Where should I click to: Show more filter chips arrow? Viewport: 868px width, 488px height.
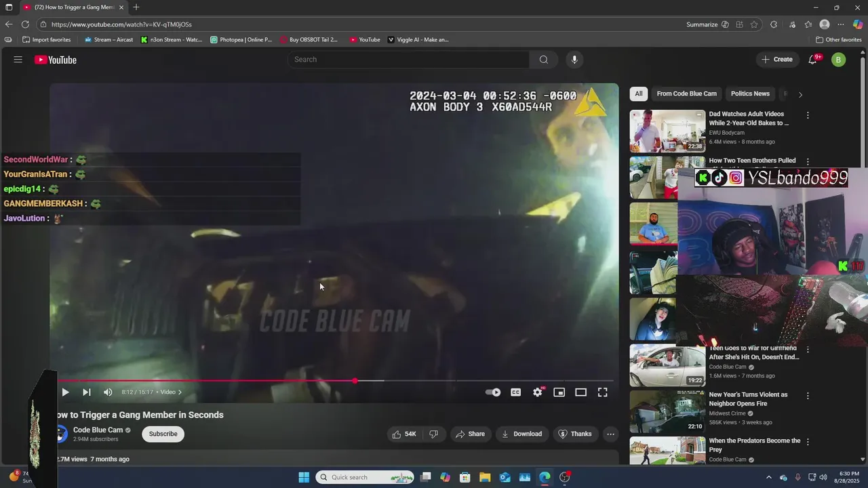[x=800, y=94]
